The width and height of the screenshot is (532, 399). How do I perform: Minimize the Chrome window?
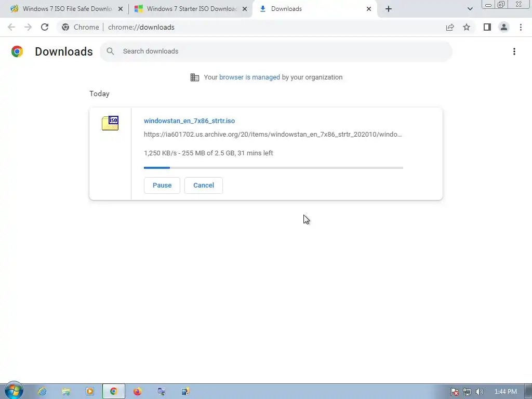click(x=488, y=4)
